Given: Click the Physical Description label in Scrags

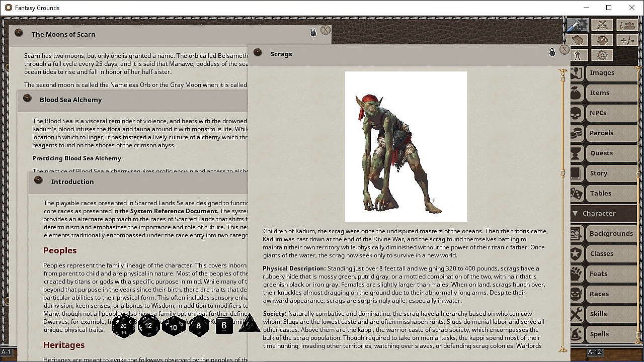Looking at the screenshot, I should [294, 268].
